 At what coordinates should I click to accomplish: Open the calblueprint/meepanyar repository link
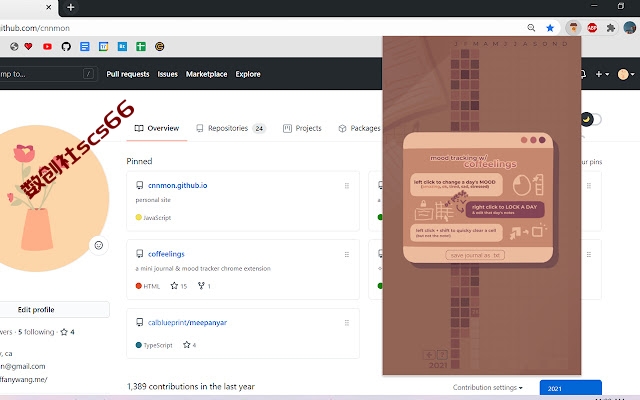click(187, 322)
